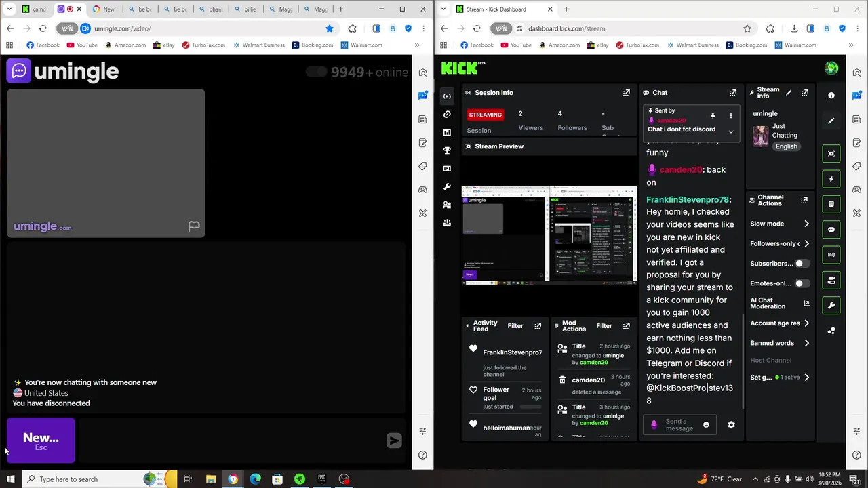Open emoji picker in chat message box
The image size is (868, 488).
[706, 425]
